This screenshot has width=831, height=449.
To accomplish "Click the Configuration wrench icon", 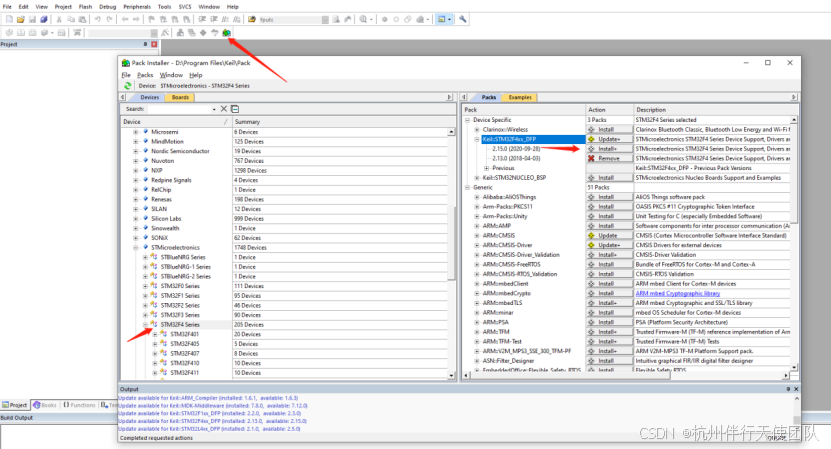I will 463,20.
